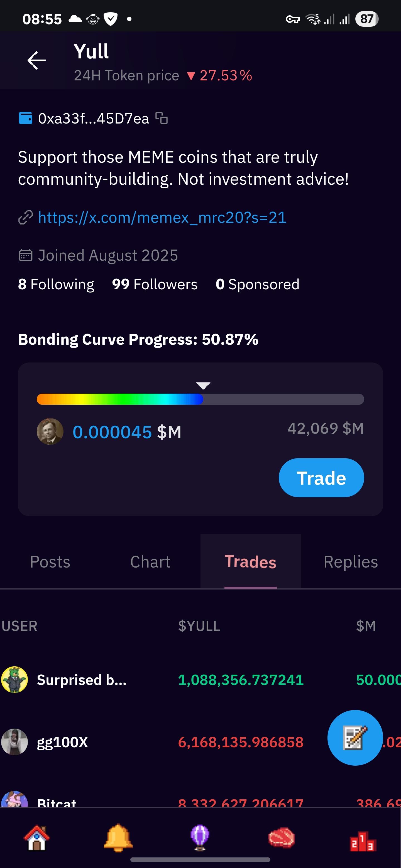Tap the purple crystal balloon icon
The height and width of the screenshot is (868, 401).
[200, 838]
